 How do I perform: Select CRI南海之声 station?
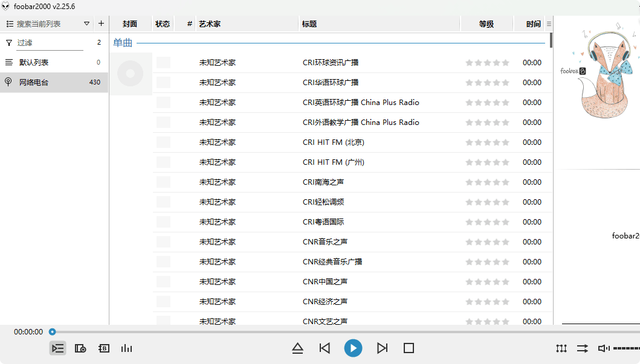pos(353,182)
